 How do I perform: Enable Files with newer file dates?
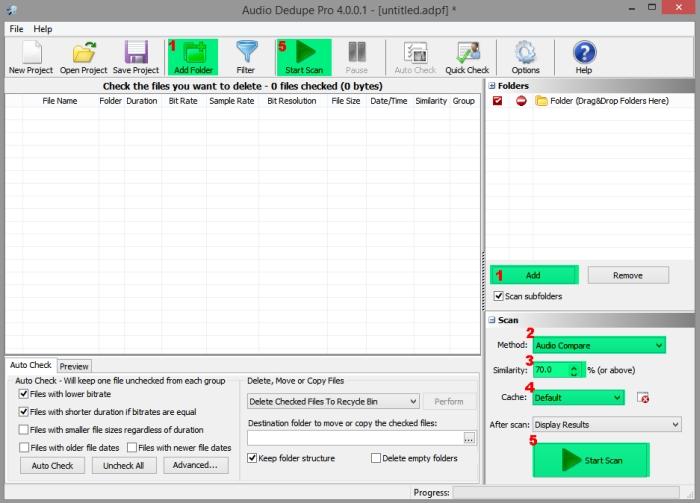(132, 447)
